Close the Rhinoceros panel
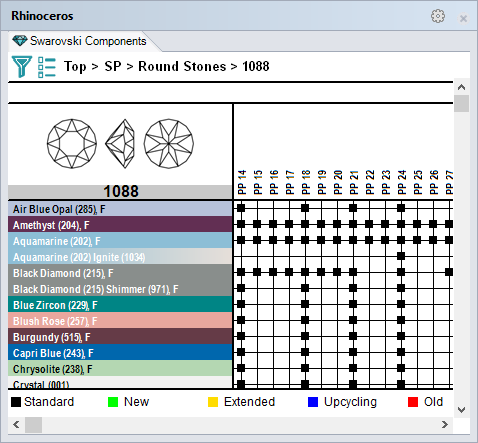The width and height of the screenshot is (478, 443). click(463, 18)
